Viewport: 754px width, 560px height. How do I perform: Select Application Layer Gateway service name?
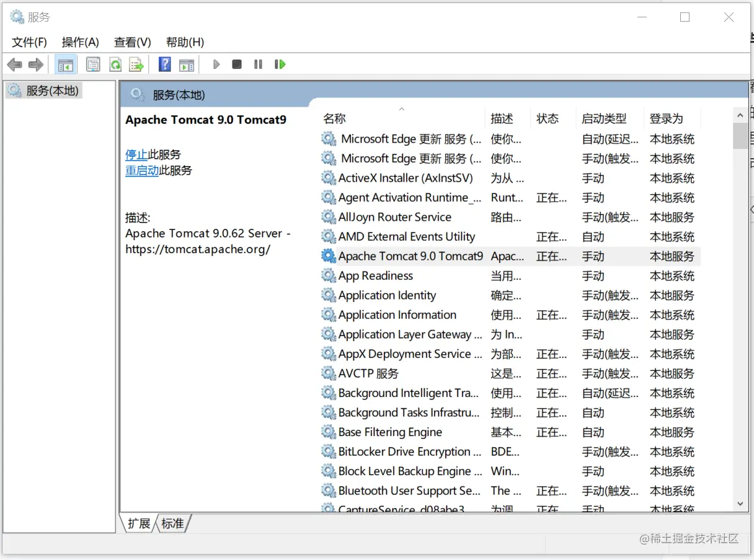point(410,334)
